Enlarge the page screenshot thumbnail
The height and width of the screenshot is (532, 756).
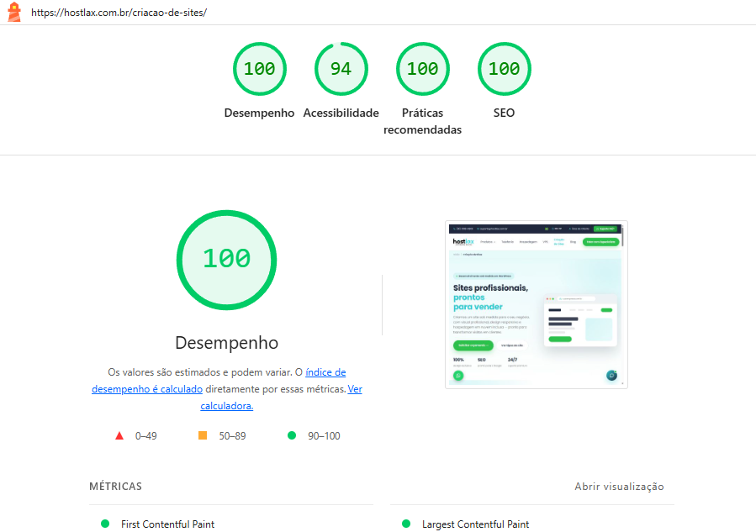(x=537, y=304)
